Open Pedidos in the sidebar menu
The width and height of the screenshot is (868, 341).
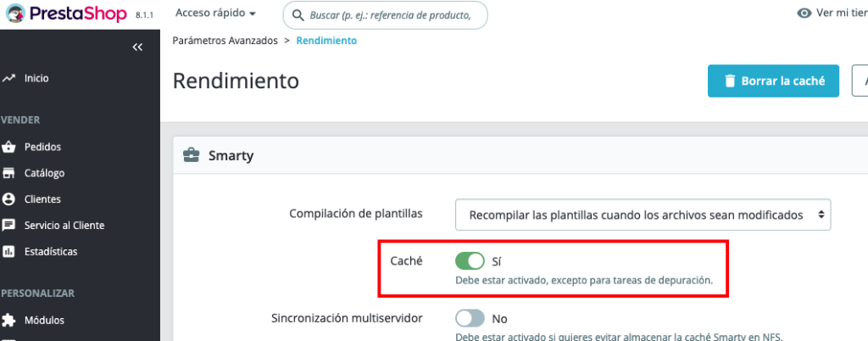pyautogui.click(x=42, y=147)
